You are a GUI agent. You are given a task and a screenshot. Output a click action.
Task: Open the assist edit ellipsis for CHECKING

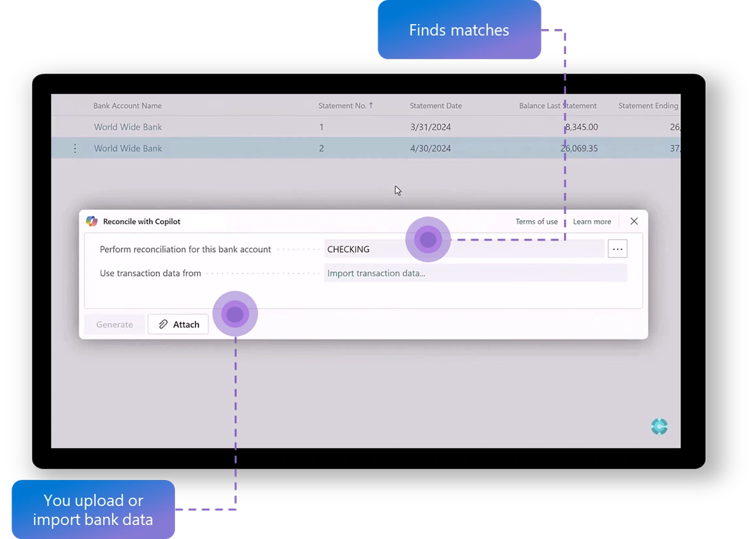[x=618, y=249]
